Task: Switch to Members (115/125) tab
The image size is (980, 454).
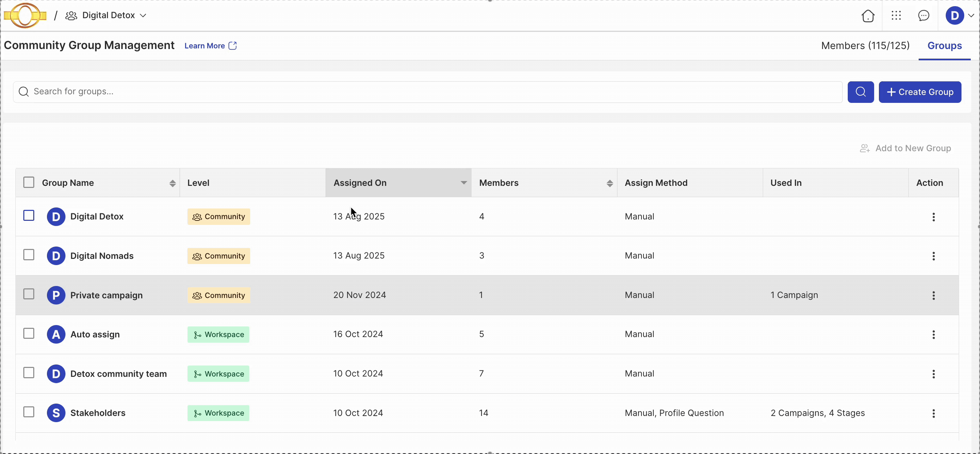Action: [x=865, y=46]
